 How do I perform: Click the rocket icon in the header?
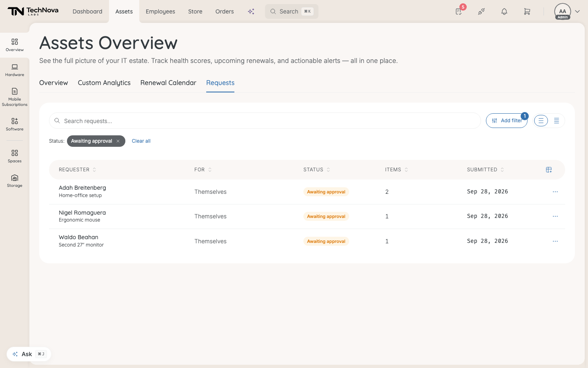coord(481,11)
